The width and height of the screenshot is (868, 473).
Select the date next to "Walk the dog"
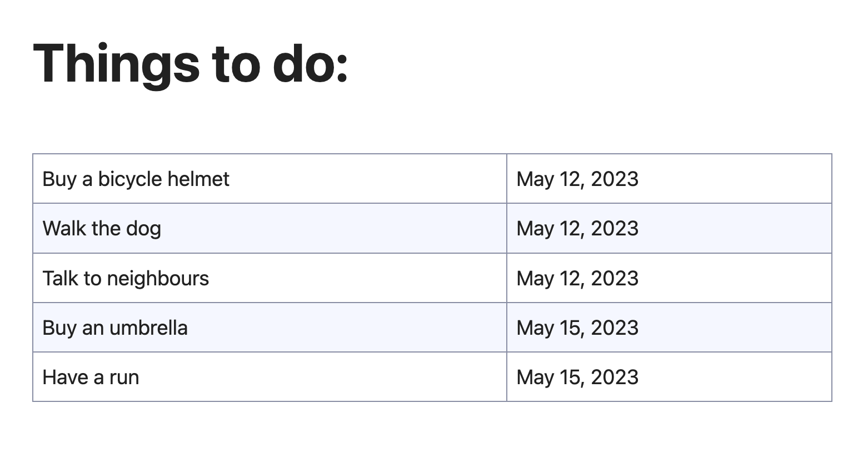pos(577,229)
